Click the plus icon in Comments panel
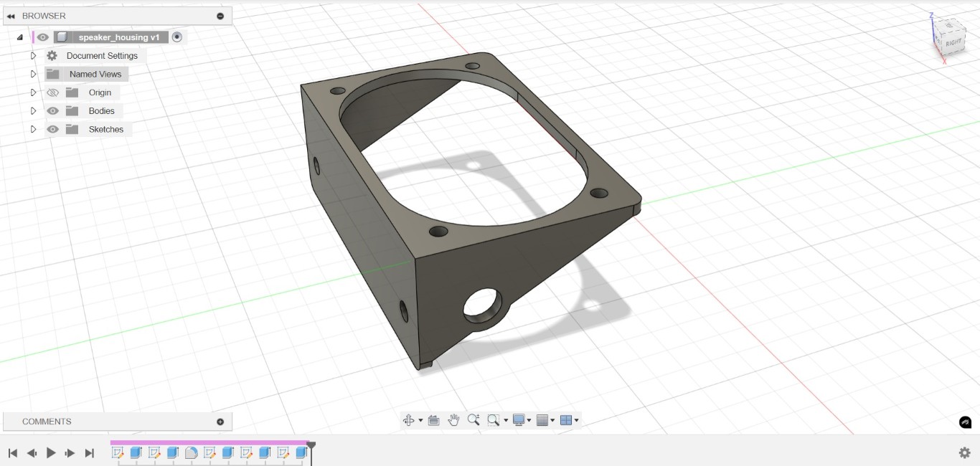The width and height of the screenshot is (980, 466). pos(220,422)
